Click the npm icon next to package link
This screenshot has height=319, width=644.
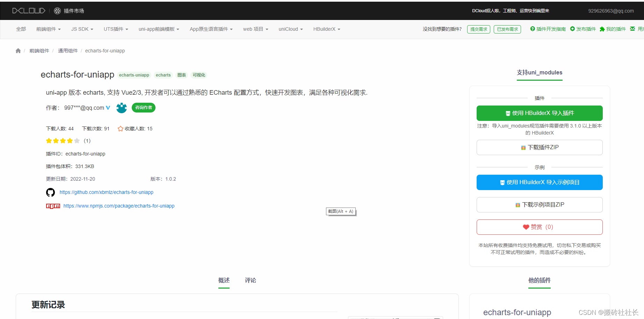[53, 206]
